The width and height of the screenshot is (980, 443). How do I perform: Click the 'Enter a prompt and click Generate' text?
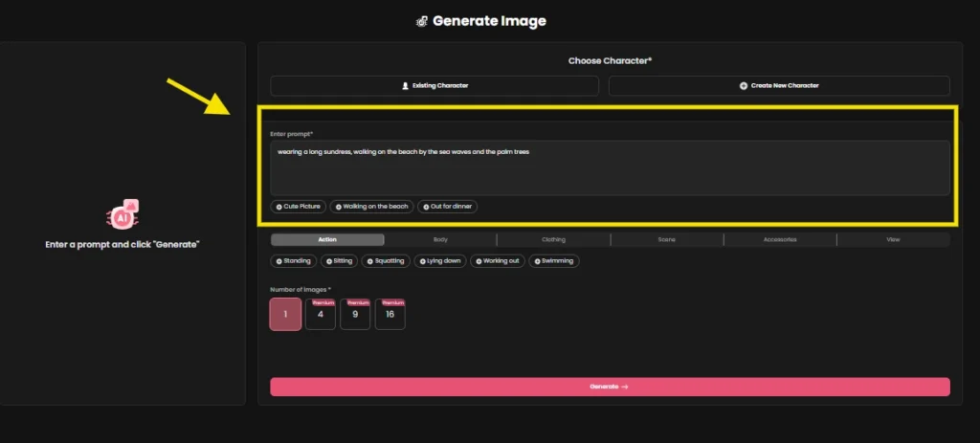122,245
